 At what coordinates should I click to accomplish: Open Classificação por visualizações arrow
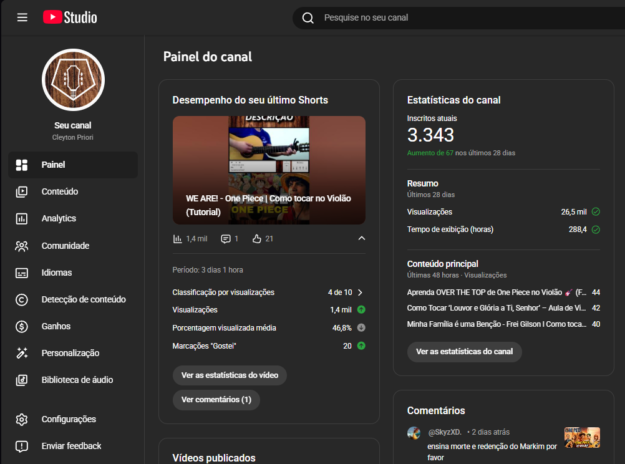pyautogui.click(x=360, y=293)
